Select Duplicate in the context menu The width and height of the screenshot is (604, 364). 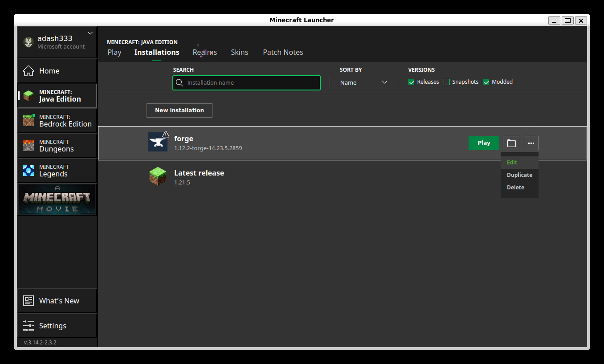519,175
